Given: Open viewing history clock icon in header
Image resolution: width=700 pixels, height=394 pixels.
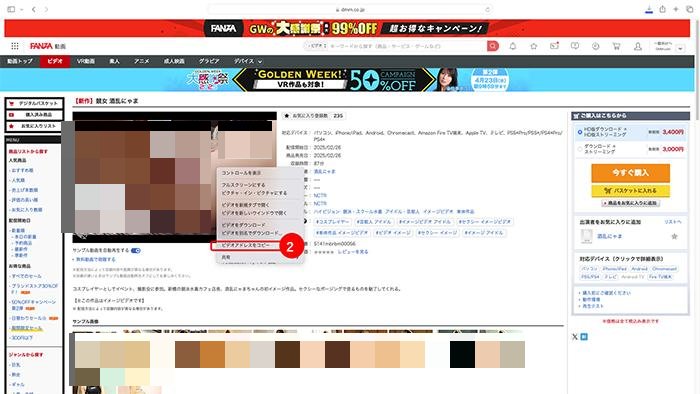Looking at the screenshot, I should click(596, 46).
